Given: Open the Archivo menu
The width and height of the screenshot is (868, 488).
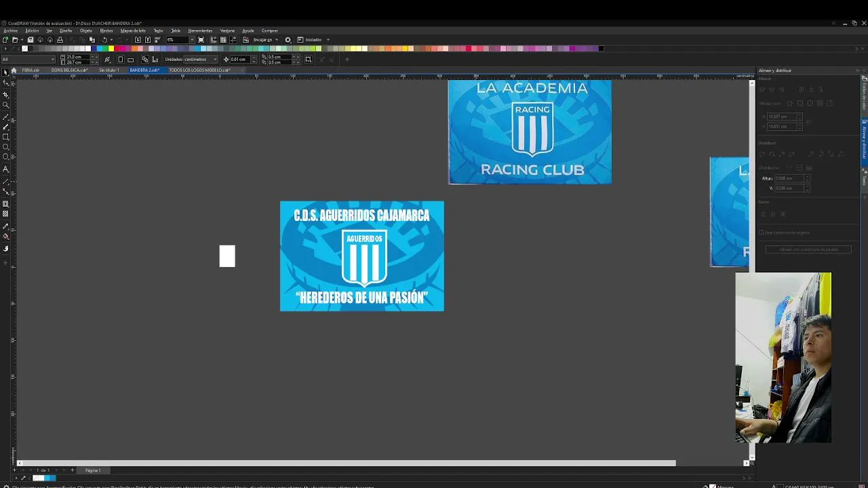Looking at the screenshot, I should point(10,30).
